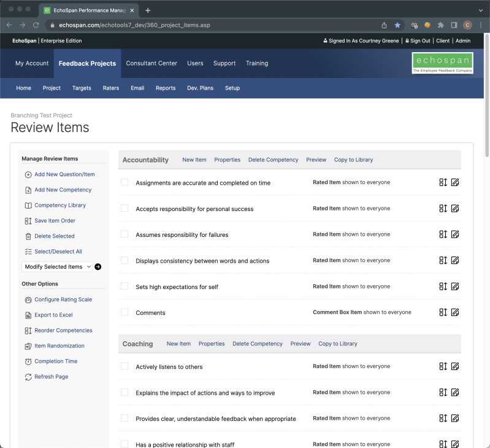Image resolution: width=490 pixels, height=448 pixels.
Task: Switch to the Consultant Center tab
Action: coord(151,63)
